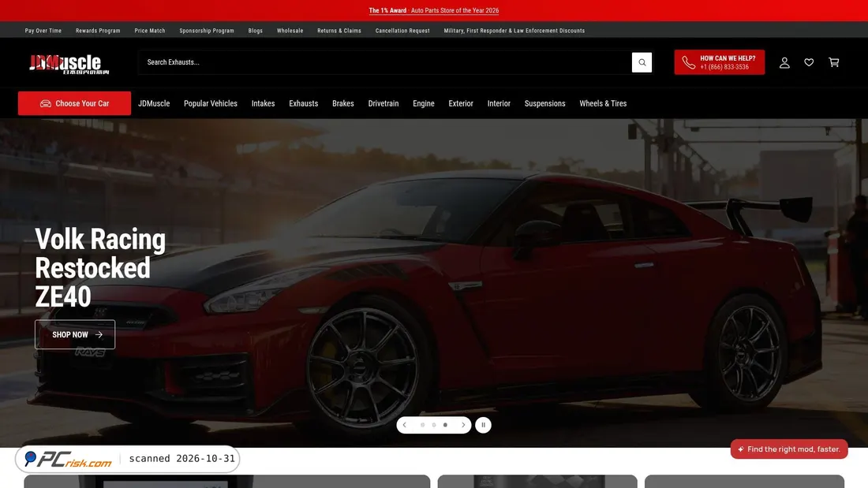Screen dimensions: 868x488
Task: Open the Returns & Claims link
Action: 339,31
